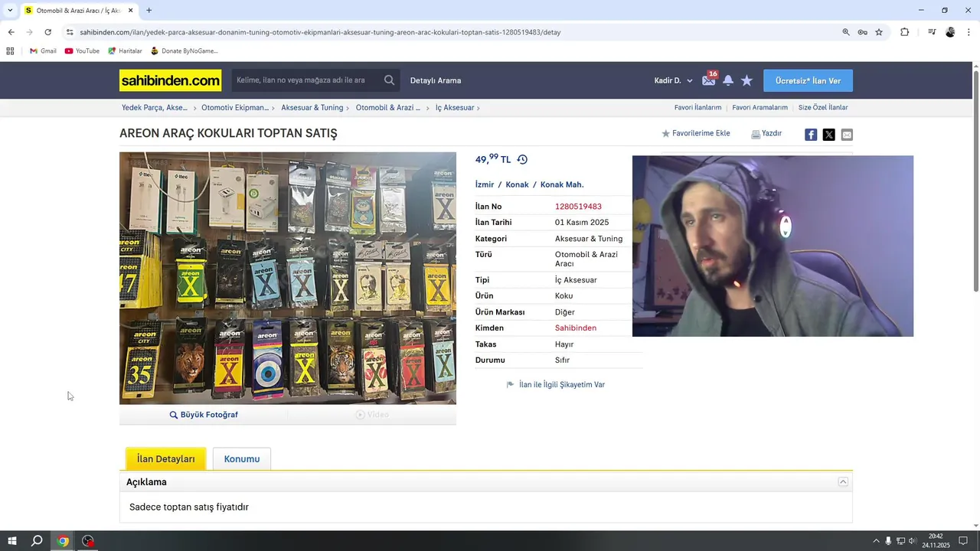Open breadcrumb İç Aksesuar
This screenshot has width=980, height=551.
point(455,108)
